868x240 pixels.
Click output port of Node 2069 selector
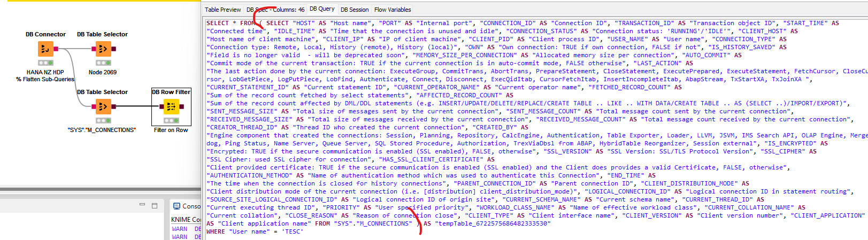click(113, 49)
